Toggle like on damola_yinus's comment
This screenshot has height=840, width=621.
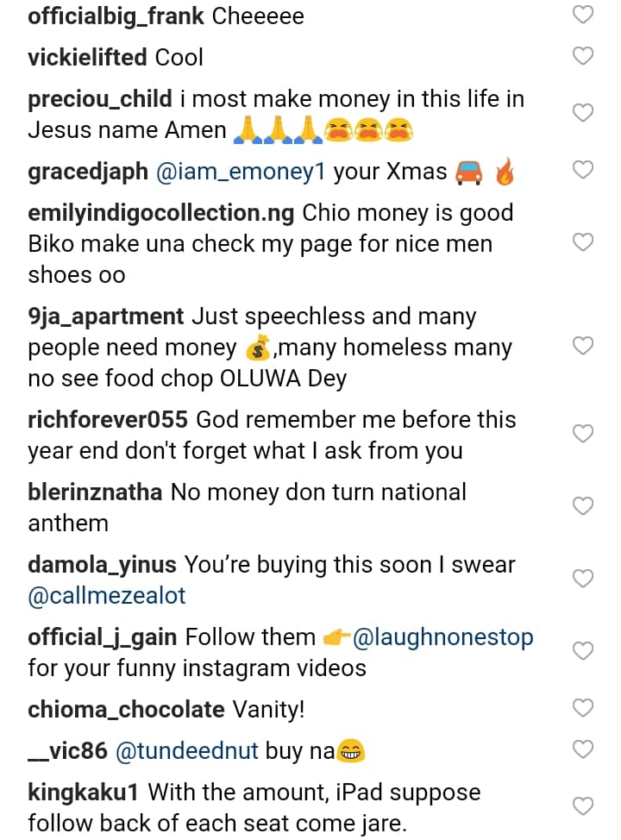[x=584, y=579]
